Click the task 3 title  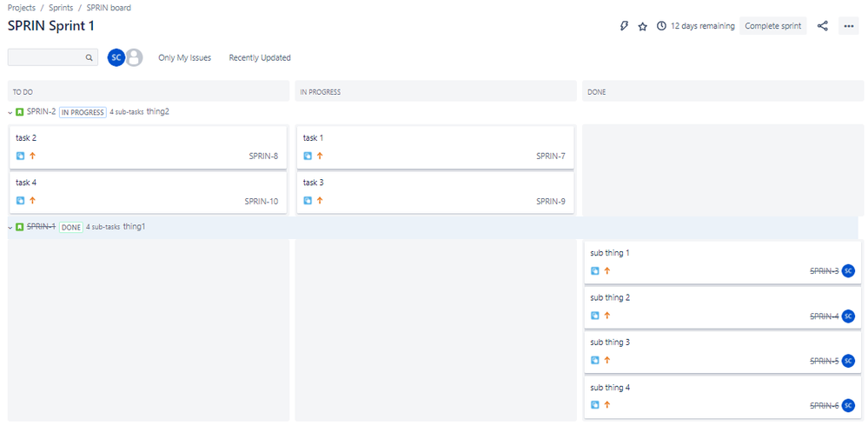313,183
